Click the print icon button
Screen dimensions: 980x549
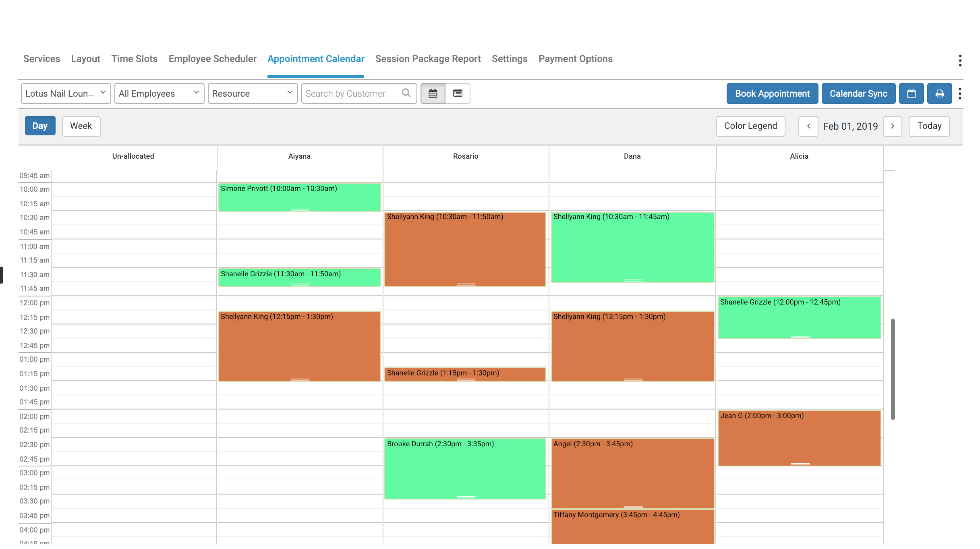[939, 93]
